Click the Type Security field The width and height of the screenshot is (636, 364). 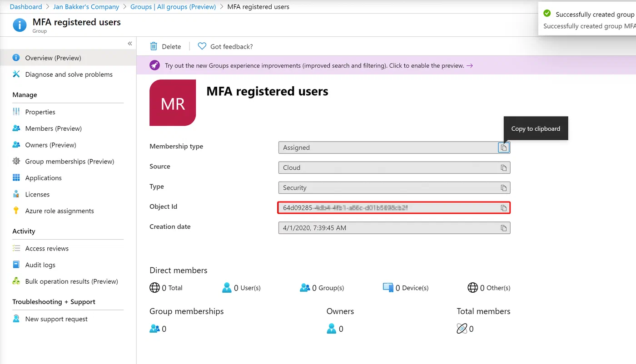tap(394, 187)
